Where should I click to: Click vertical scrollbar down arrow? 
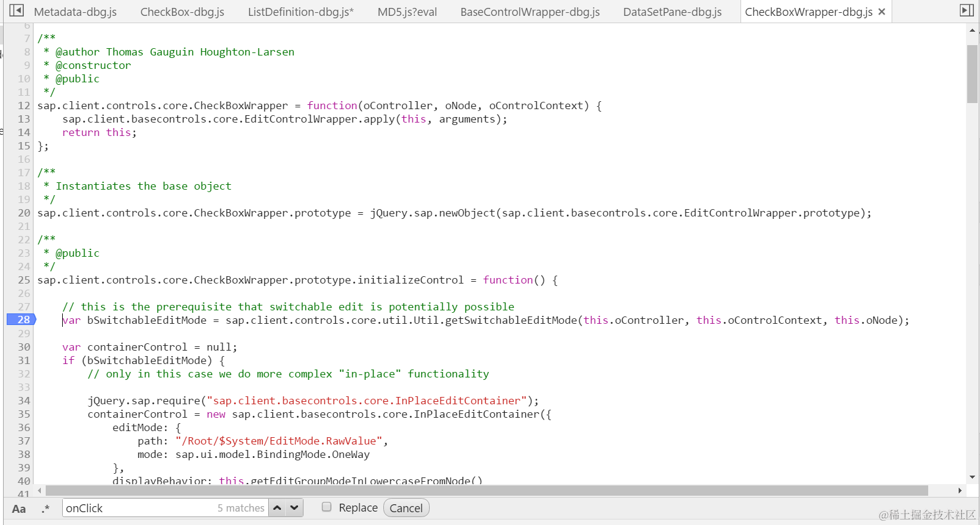pos(972,477)
